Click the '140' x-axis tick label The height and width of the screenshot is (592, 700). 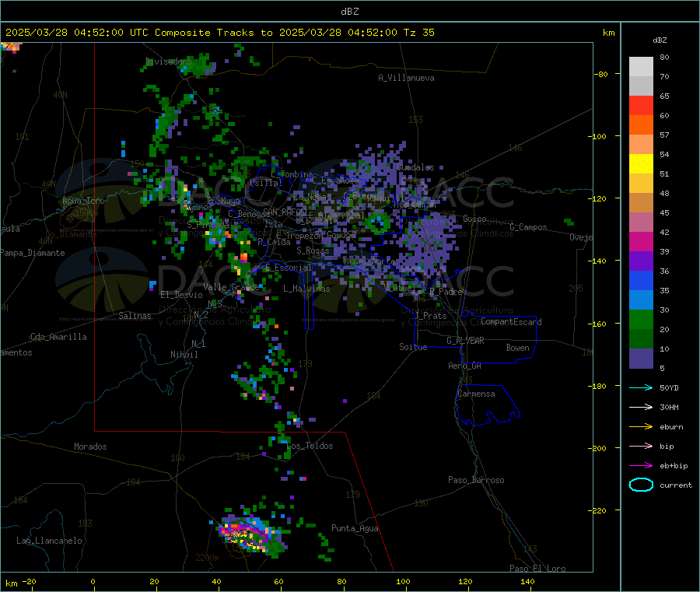pyautogui.click(x=527, y=581)
